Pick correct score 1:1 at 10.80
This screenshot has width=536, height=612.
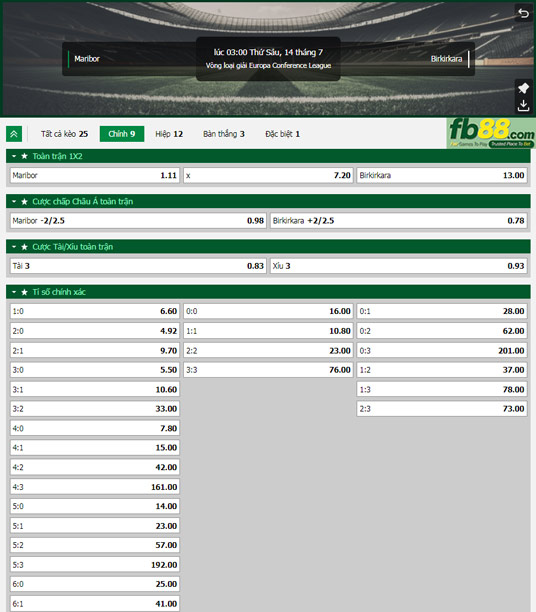point(268,331)
